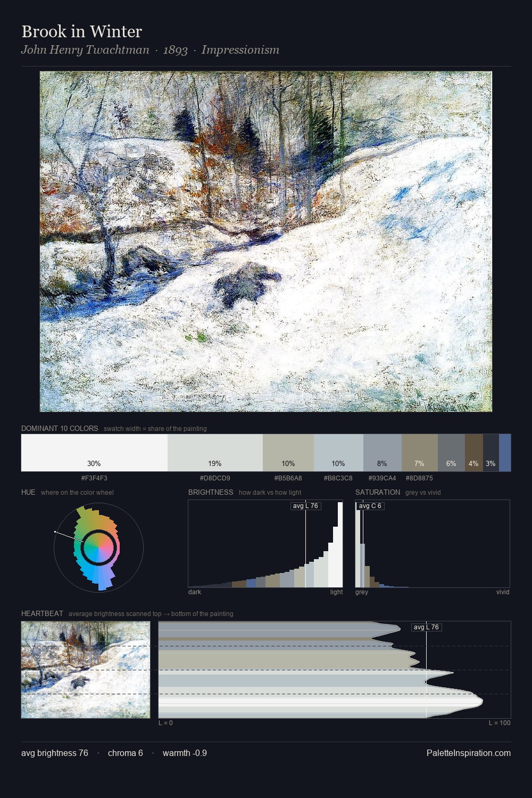Click the #939CA4 hex code
Image resolution: width=532 pixels, height=798 pixels.
click(382, 478)
